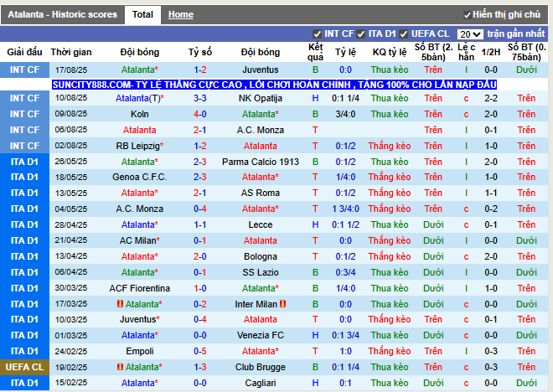Uncheck the ITA D1 filter checkbox
This screenshot has width=553, height=392.
click(360, 34)
